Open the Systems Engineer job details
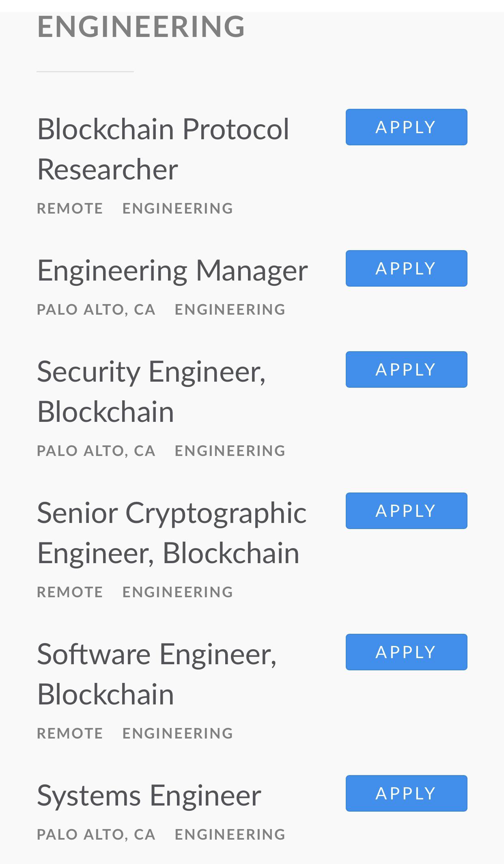This screenshot has height=864, width=504. pos(149,794)
